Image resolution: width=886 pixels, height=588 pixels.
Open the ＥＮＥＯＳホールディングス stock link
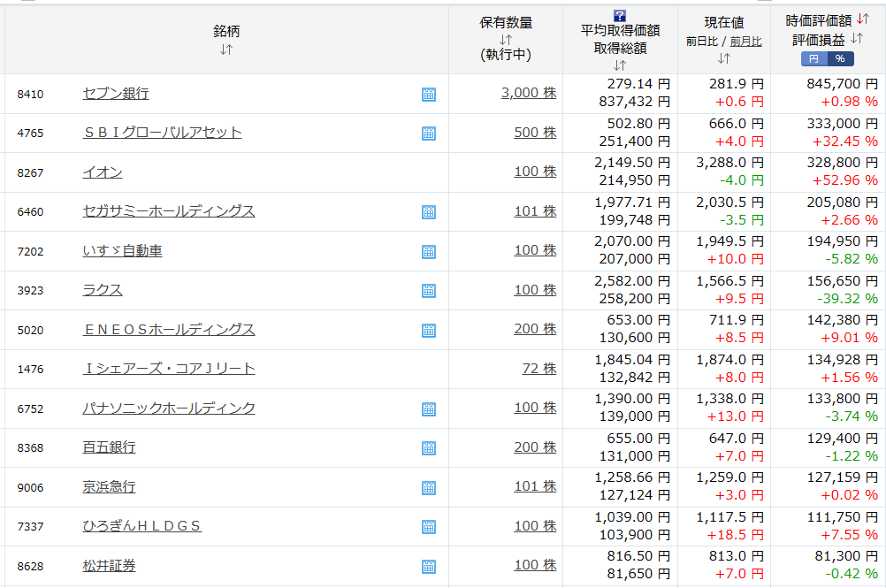tap(169, 329)
